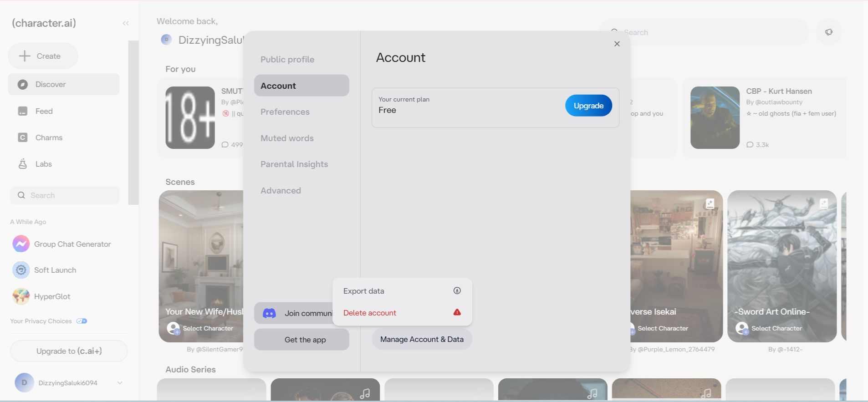Select the Account settings tab

point(301,86)
